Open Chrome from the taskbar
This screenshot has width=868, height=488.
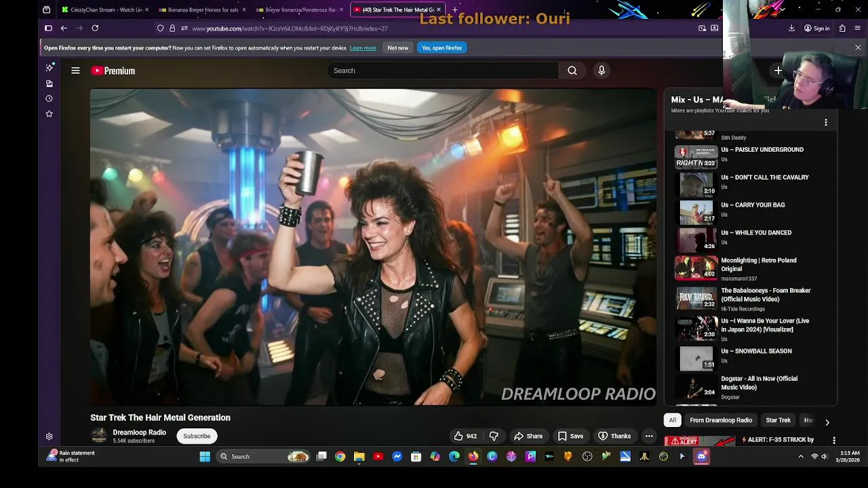click(340, 457)
